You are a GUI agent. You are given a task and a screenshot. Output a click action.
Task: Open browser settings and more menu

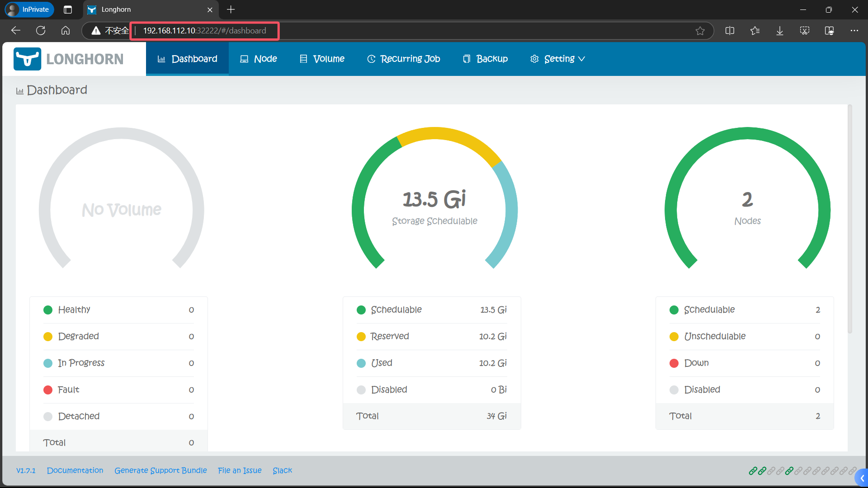(854, 31)
